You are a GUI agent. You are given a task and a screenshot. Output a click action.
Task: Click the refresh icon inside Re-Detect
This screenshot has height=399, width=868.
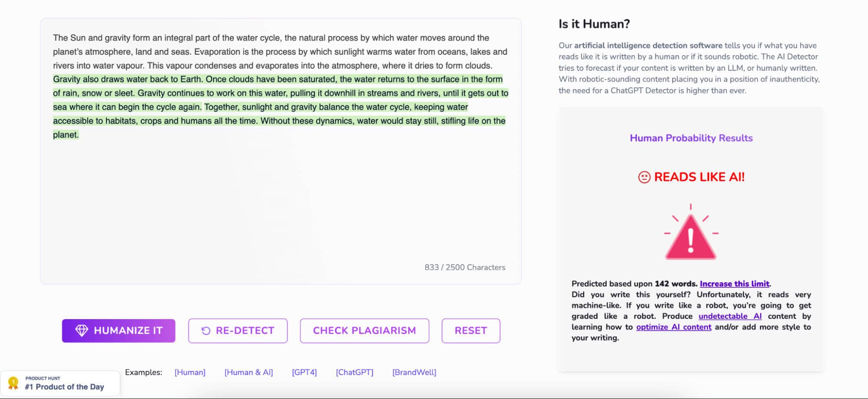206,330
